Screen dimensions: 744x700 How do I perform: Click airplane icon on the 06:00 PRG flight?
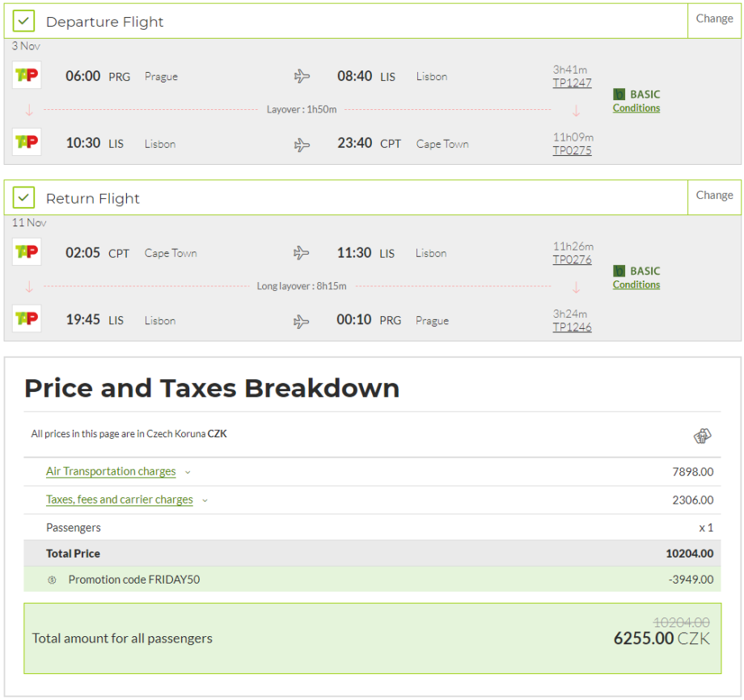pyautogui.click(x=302, y=77)
